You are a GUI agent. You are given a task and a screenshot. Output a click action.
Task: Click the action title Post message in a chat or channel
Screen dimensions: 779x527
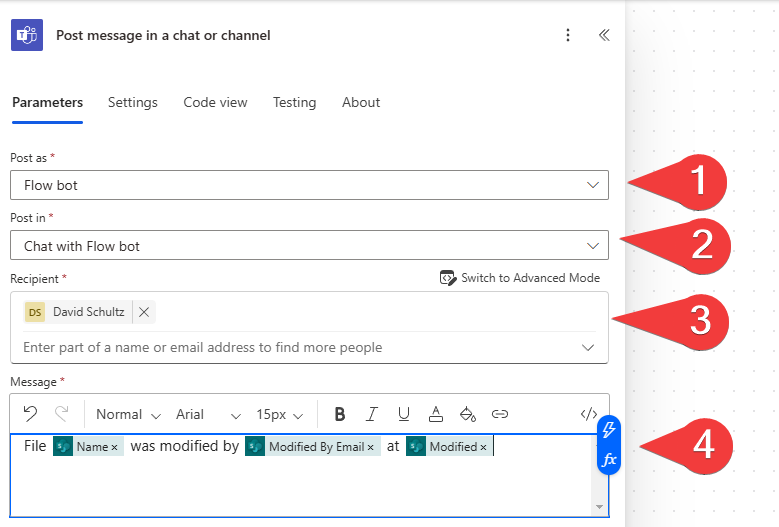coord(163,35)
